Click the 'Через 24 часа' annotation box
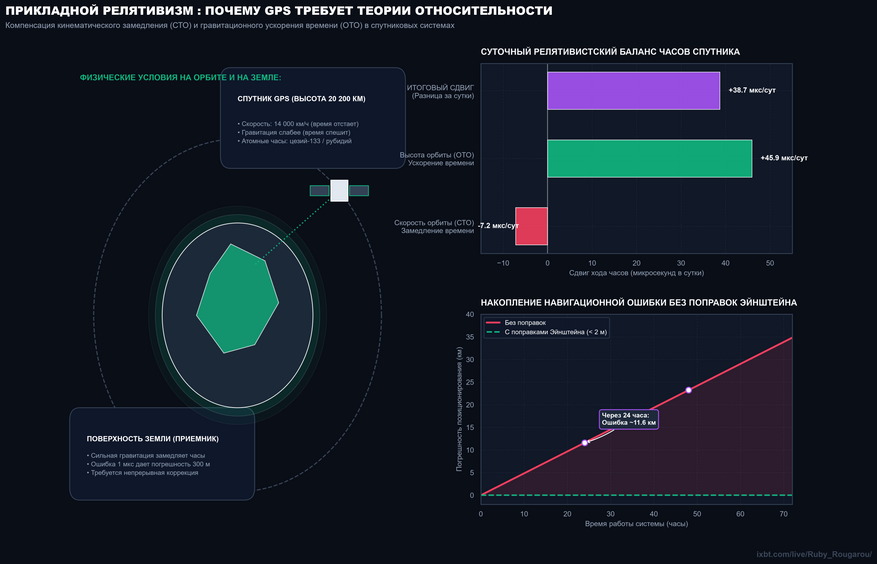The width and height of the screenshot is (877, 564). click(x=629, y=419)
